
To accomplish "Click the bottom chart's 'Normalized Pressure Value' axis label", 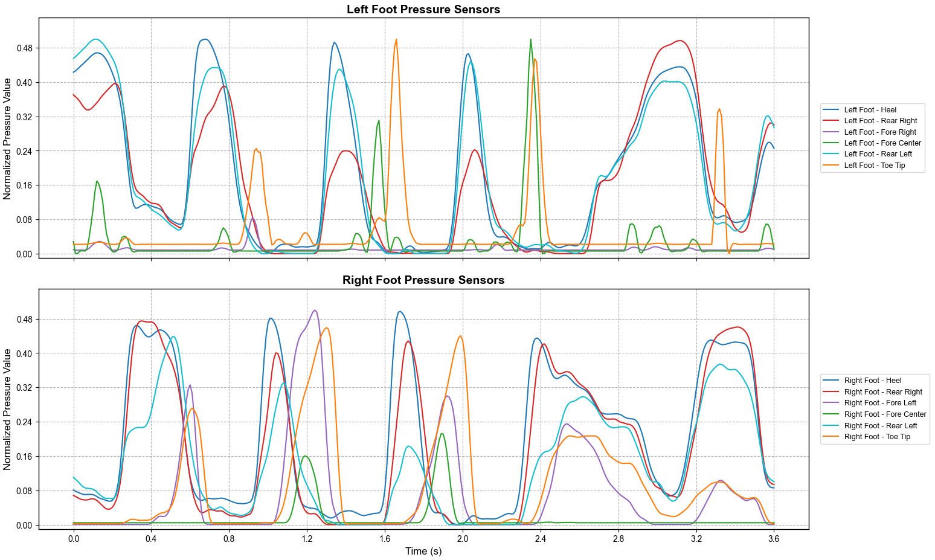I will [8, 409].
